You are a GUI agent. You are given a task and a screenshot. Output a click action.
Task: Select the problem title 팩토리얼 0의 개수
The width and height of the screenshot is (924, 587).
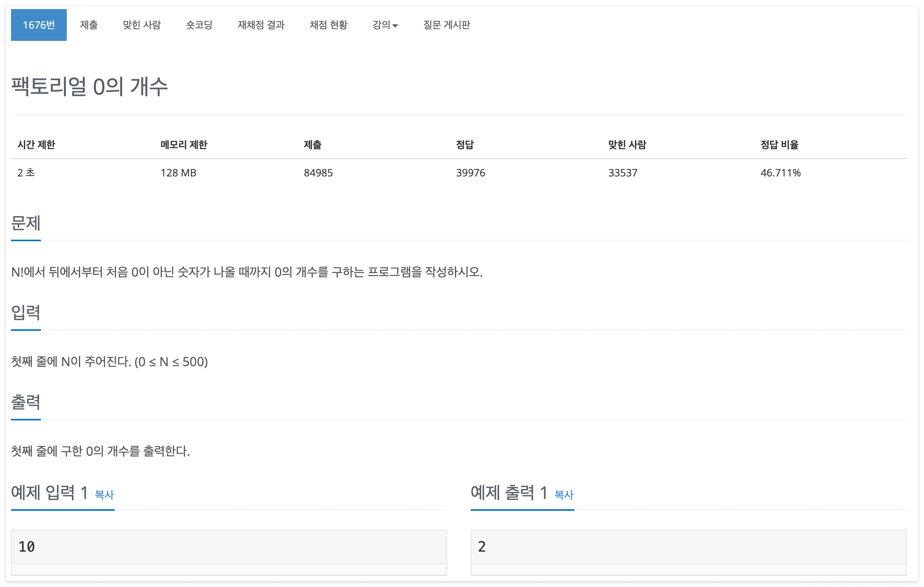(90, 86)
